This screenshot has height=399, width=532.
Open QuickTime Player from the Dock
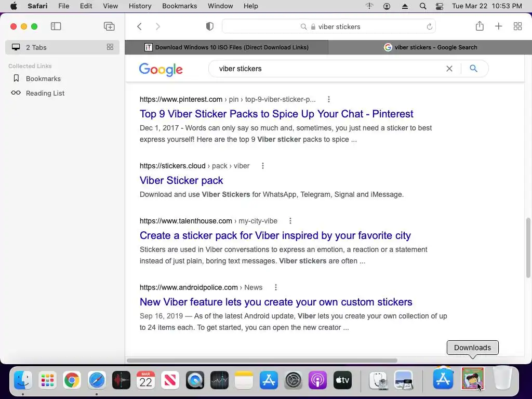pyautogui.click(x=195, y=380)
